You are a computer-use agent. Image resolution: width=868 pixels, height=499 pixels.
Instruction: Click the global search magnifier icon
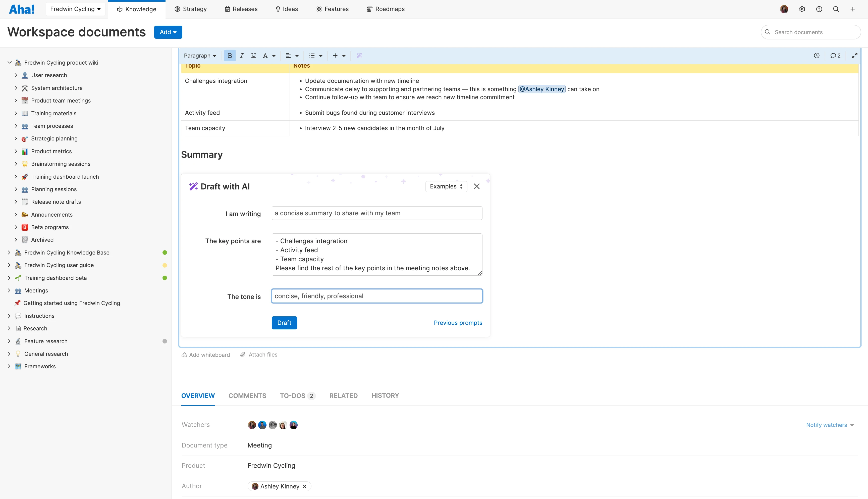836,9
